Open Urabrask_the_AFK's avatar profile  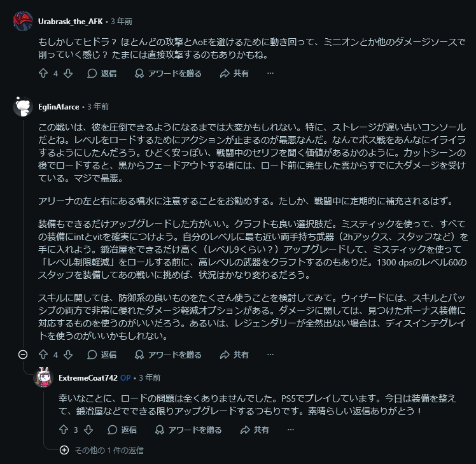coord(23,21)
